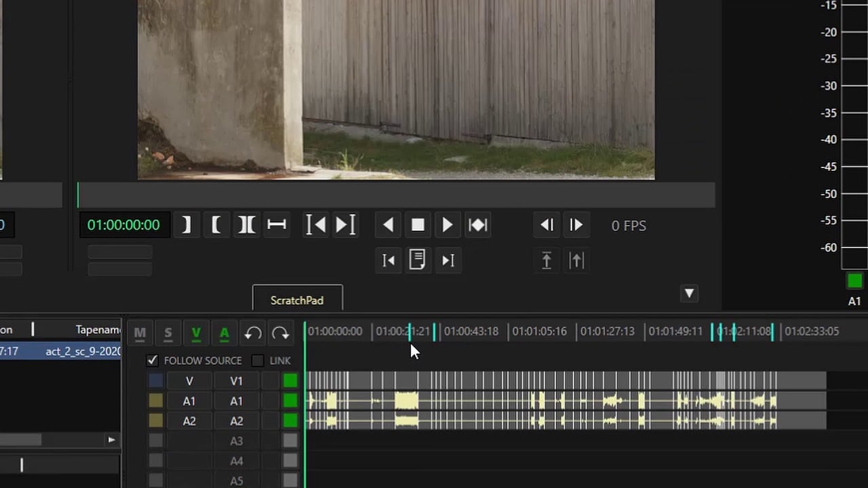
Task: Redo the last undone action
Action: click(x=281, y=333)
